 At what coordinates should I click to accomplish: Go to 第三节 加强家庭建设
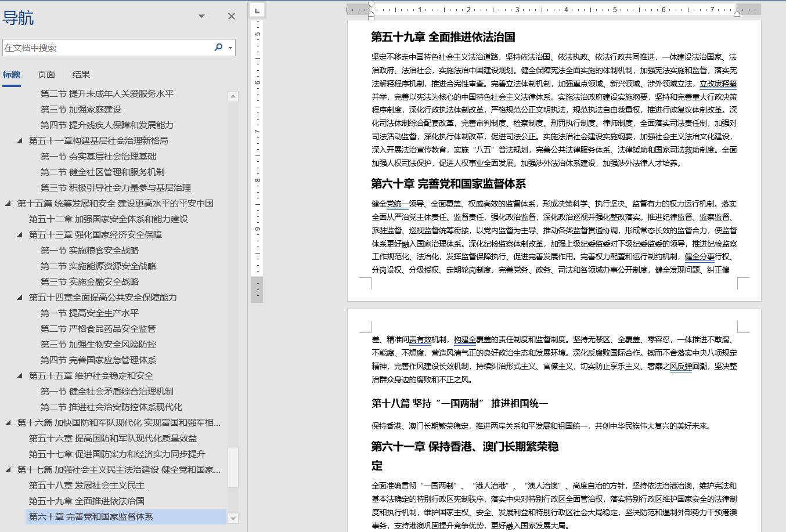pyautogui.click(x=81, y=109)
